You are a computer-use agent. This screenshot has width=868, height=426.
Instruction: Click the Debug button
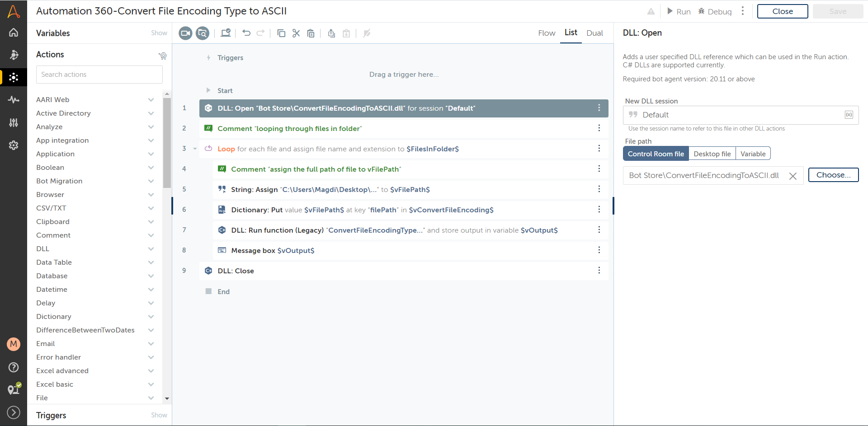(715, 11)
